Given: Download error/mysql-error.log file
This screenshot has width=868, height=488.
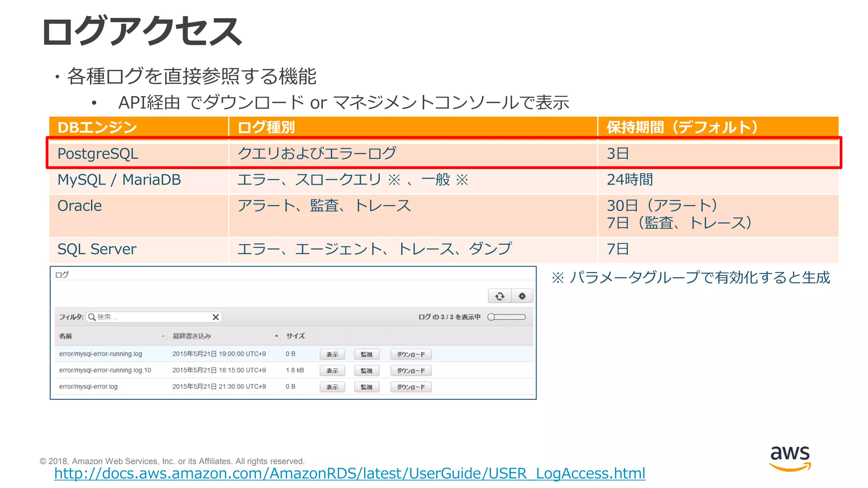Looking at the screenshot, I should click(x=410, y=387).
